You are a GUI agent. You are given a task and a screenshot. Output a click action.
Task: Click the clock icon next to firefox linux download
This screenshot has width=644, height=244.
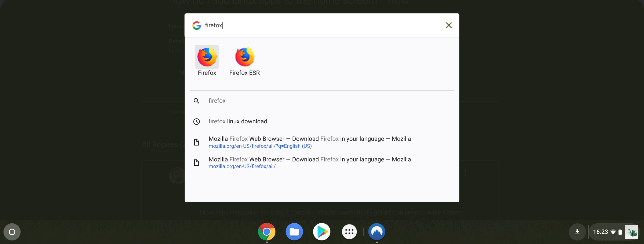click(x=197, y=121)
